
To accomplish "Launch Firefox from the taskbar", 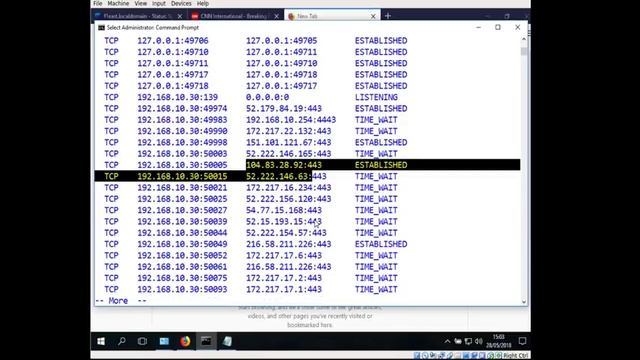I will (185, 341).
